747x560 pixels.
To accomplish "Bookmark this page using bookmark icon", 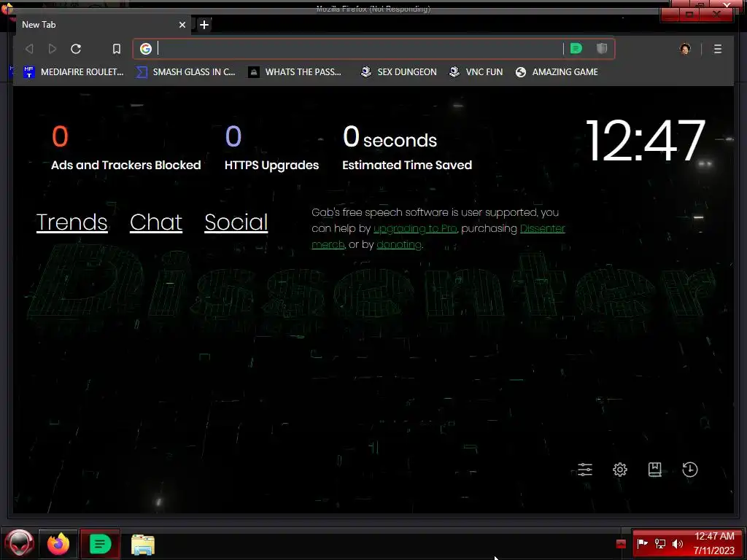I will 116,49.
